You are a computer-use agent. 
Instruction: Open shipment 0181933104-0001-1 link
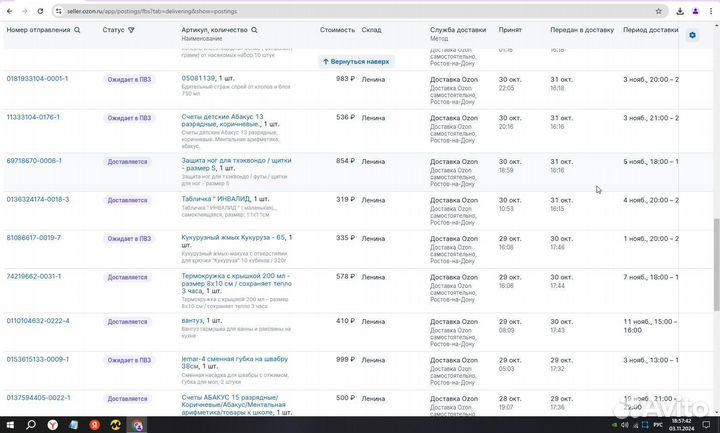point(38,78)
